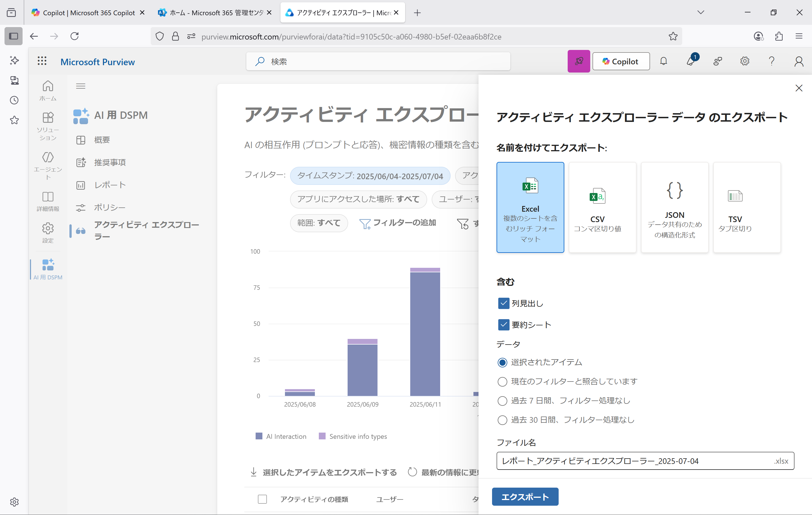Open Copilot from the top bar
The width and height of the screenshot is (812, 515).
[621, 61]
